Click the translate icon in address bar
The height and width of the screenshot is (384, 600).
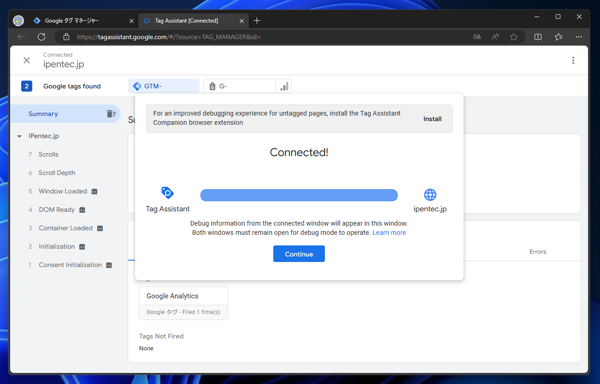(x=477, y=37)
